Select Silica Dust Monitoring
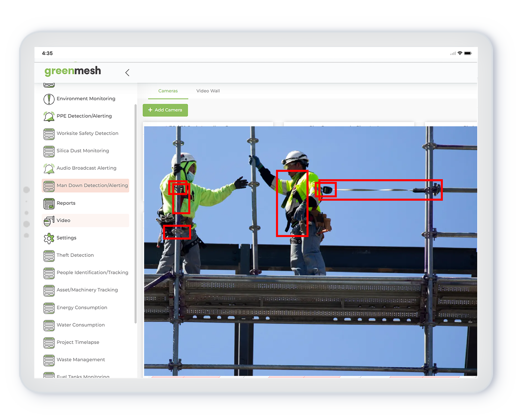 (x=83, y=151)
